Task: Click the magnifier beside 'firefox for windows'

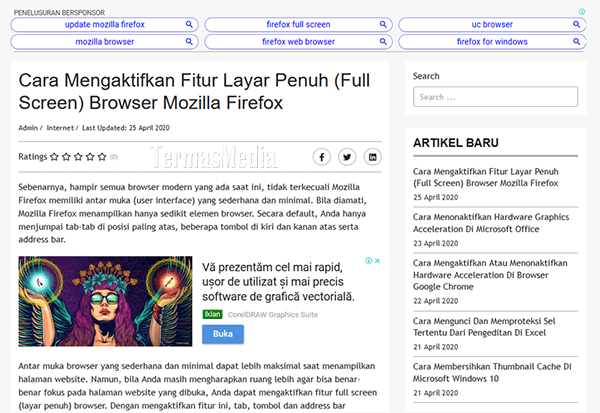Action: 577,41
